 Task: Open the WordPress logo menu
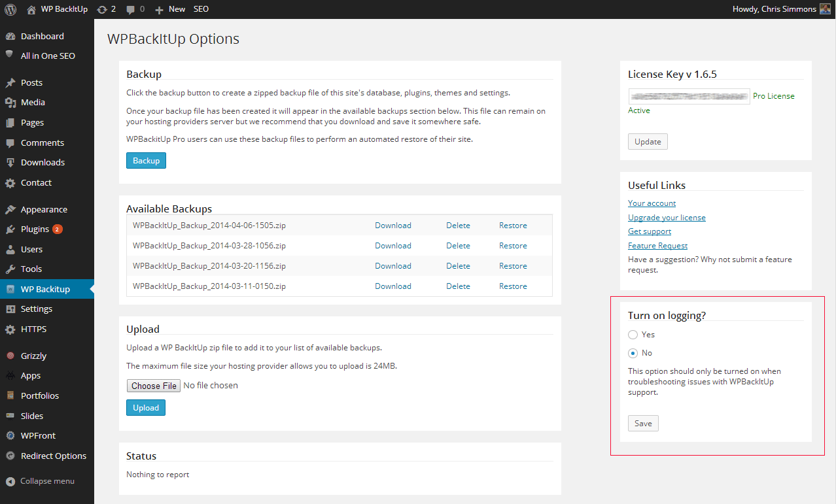tap(10, 9)
